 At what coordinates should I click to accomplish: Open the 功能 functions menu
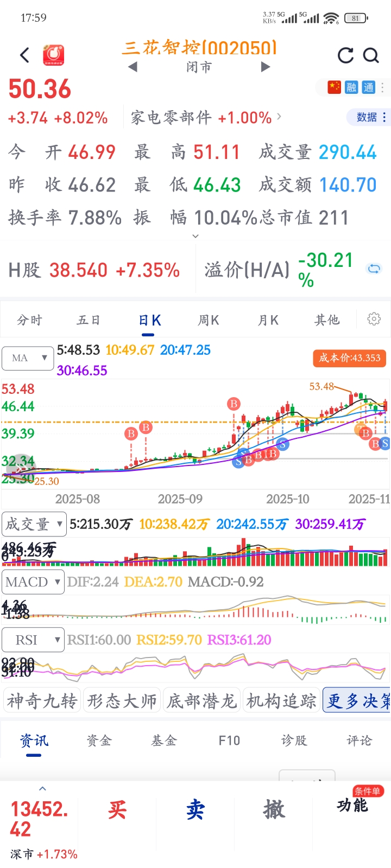(352, 806)
